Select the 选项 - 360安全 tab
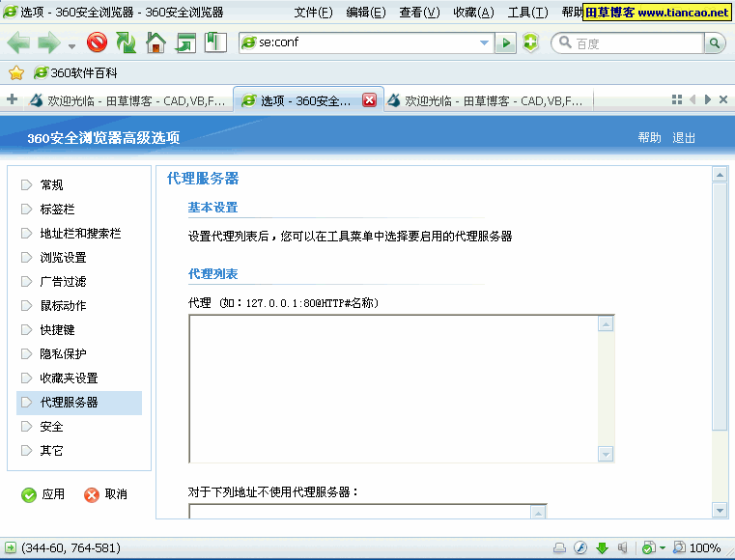The width and height of the screenshot is (735, 560). click(298, 100)
